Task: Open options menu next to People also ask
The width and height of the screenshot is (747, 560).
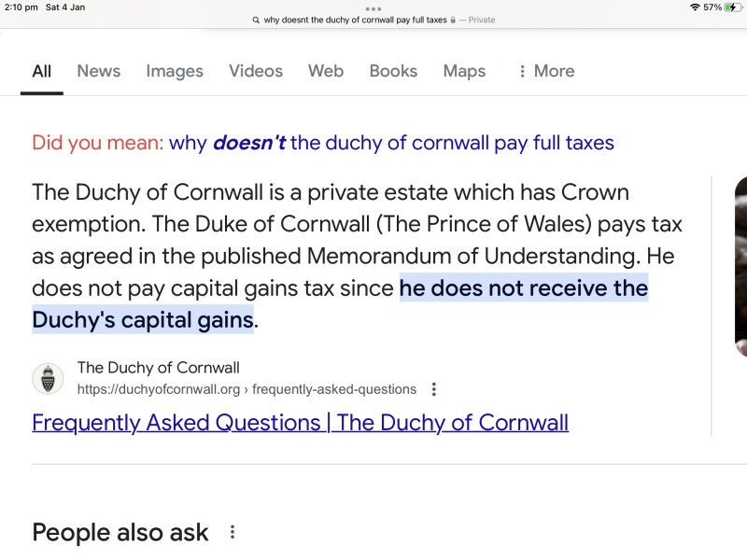Action: coord(232,532)
